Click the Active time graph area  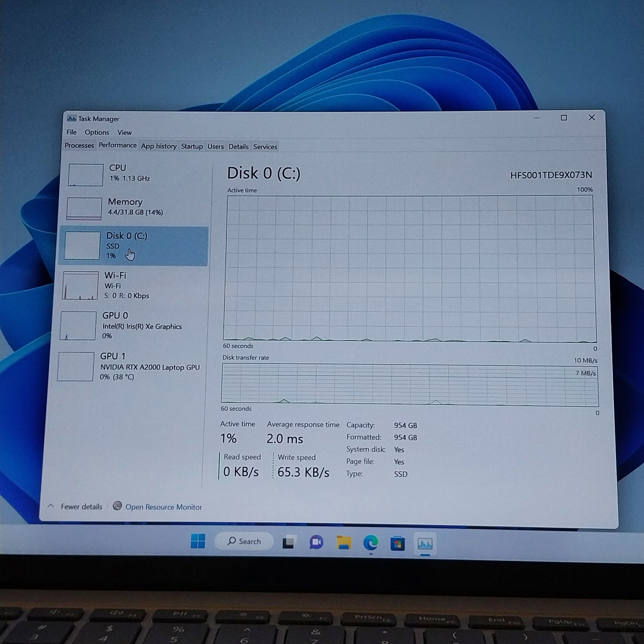coord(410,269)
